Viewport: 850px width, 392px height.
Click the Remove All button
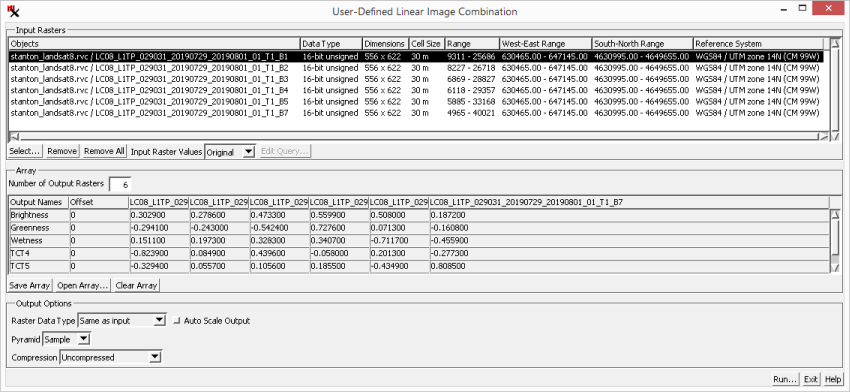pos(104,151)
